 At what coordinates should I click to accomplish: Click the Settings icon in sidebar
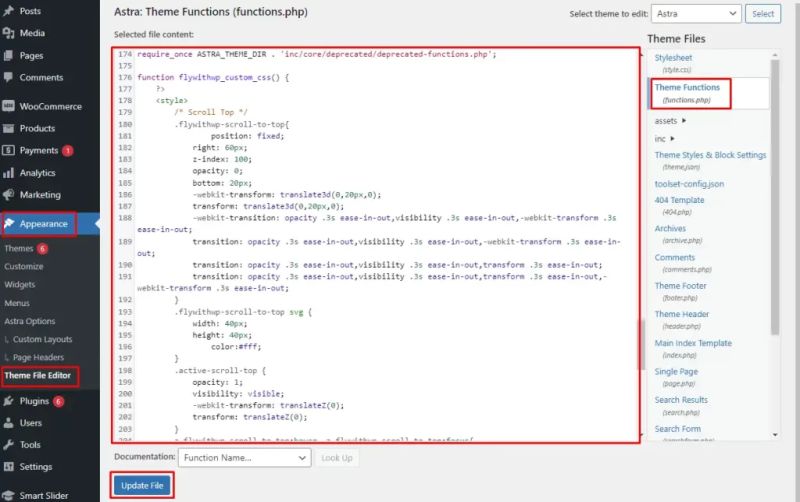coord(8,467)
